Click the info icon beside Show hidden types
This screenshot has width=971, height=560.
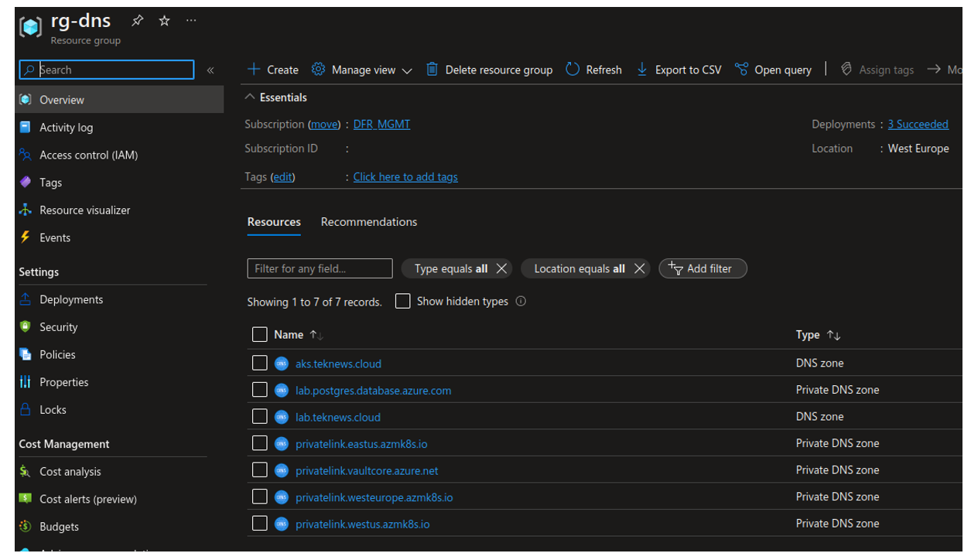(521, 301)
